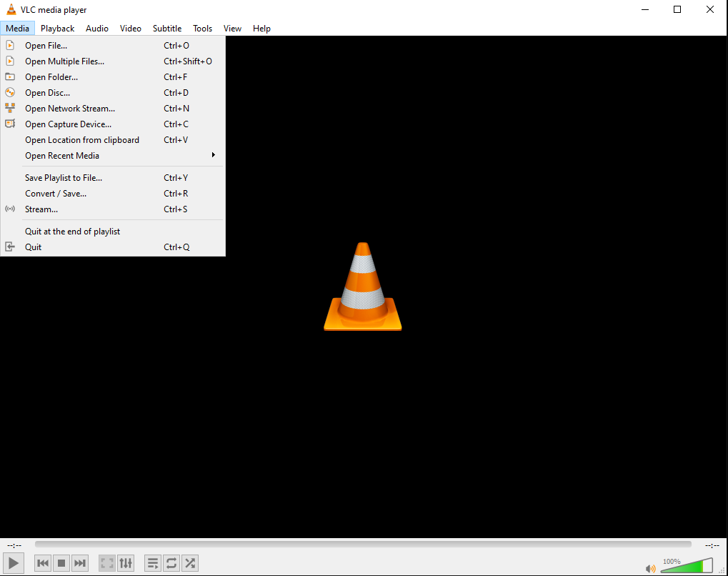Choose Open Network Stream... entry
The width and height of the screenshot is (728, 576).
click(113, 109)
